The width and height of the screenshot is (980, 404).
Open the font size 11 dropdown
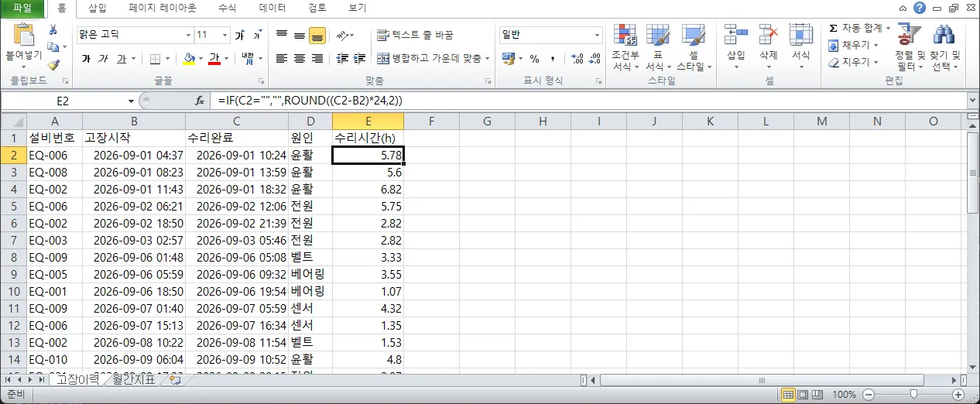point(225,35)
